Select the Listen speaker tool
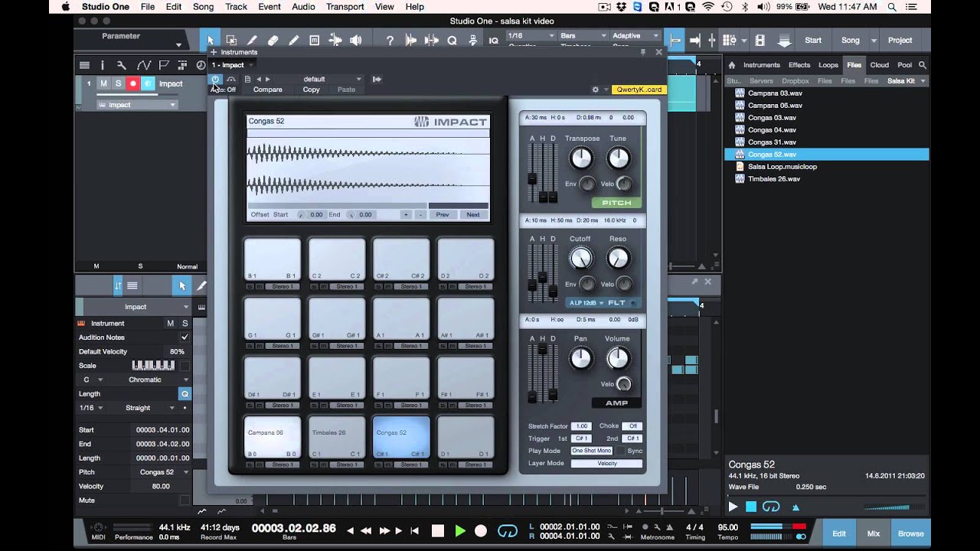This screenshot has height=551, width=980. (x=355, y=41)
